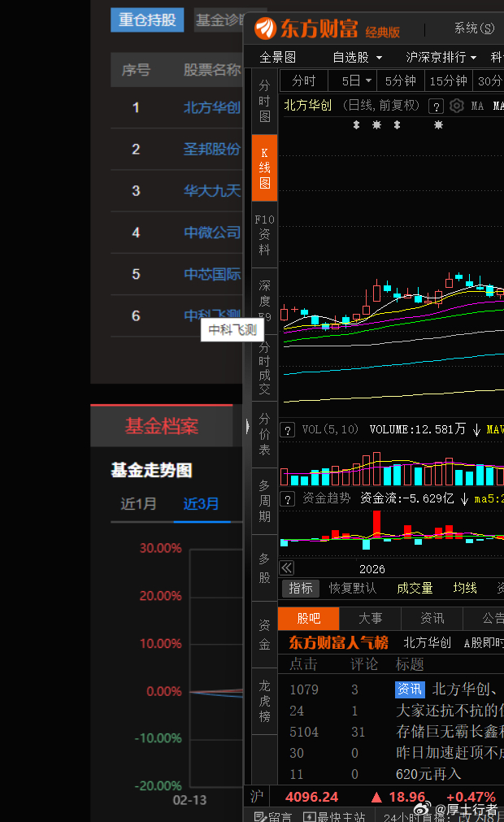Switch fund trend to 近3月

coord(201,504)
